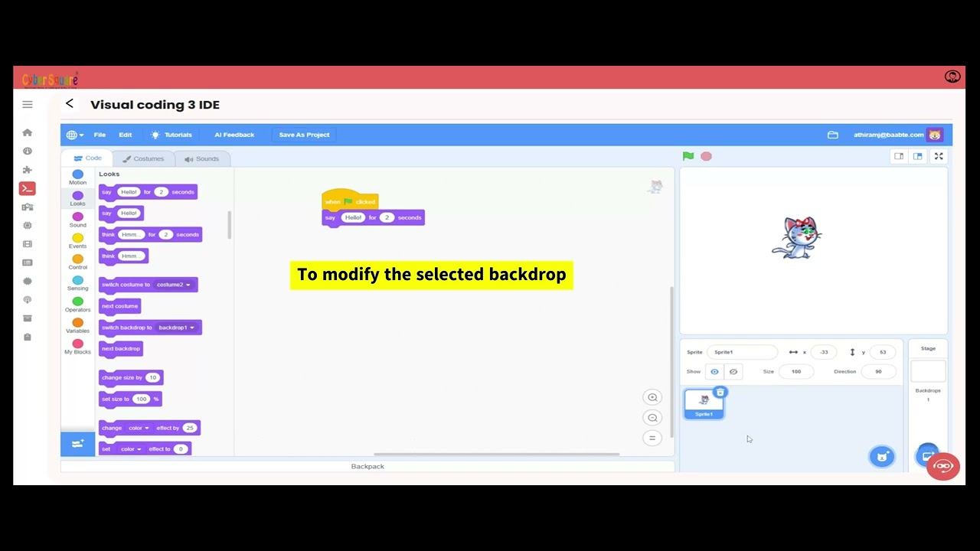This screenshot has height=551, width=980.
Task: Select the Events block category
Action: 77,242
